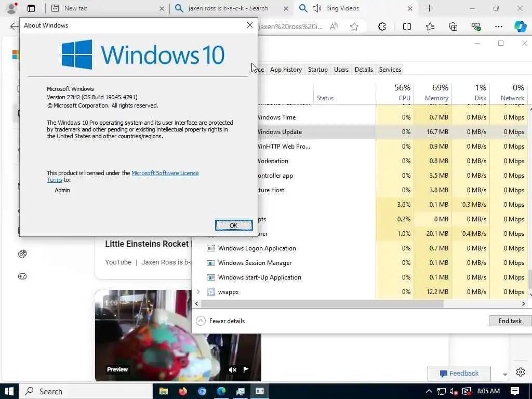
Task: Click the Feedback button on Bing
Action: 459,374
